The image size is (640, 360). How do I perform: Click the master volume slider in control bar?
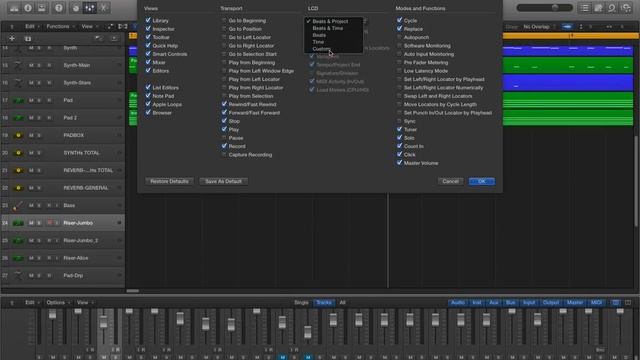click(x=544, y=8)
